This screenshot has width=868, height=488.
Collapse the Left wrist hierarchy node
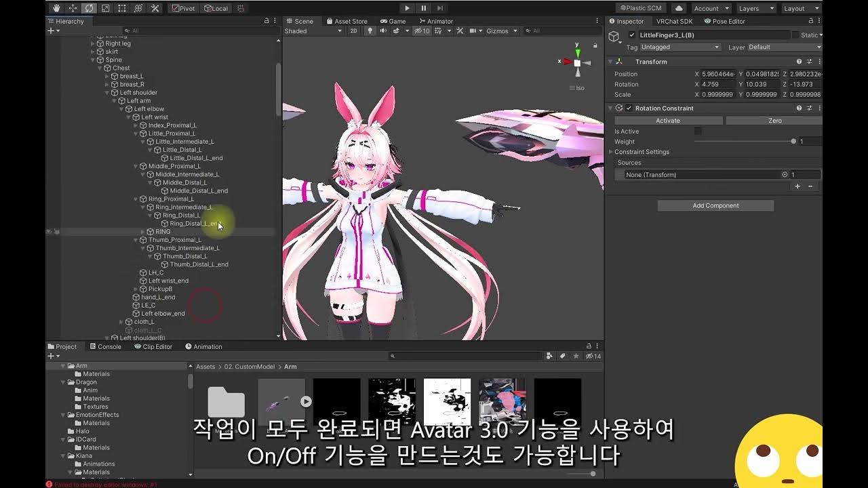click(x=130, y=117)
